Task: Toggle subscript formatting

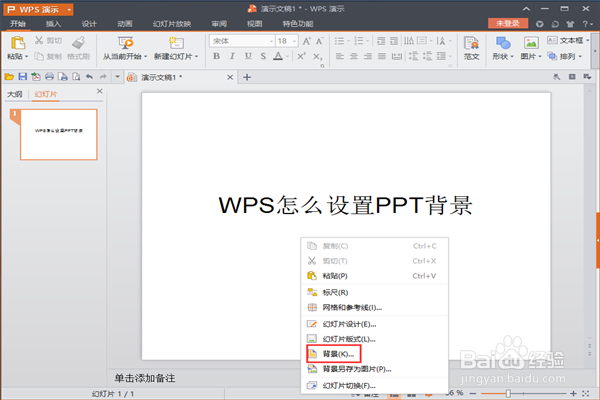Action: pyautogui.click(x=317, y=57)
